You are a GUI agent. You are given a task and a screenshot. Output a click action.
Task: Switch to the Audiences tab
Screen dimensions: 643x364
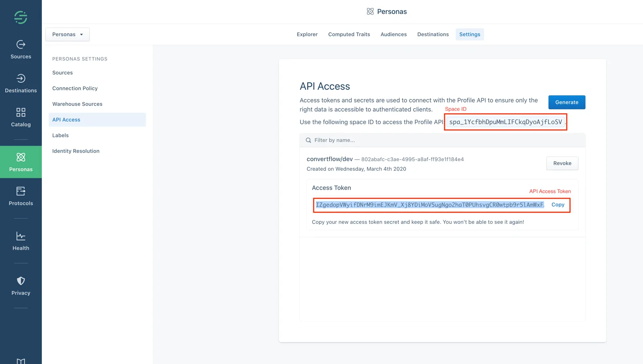click(x=393, y=34)
